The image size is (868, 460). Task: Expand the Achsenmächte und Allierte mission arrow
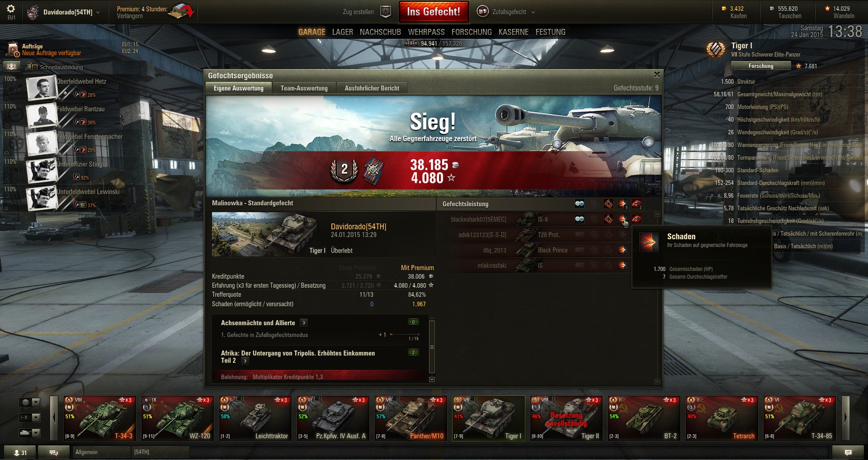304,322
